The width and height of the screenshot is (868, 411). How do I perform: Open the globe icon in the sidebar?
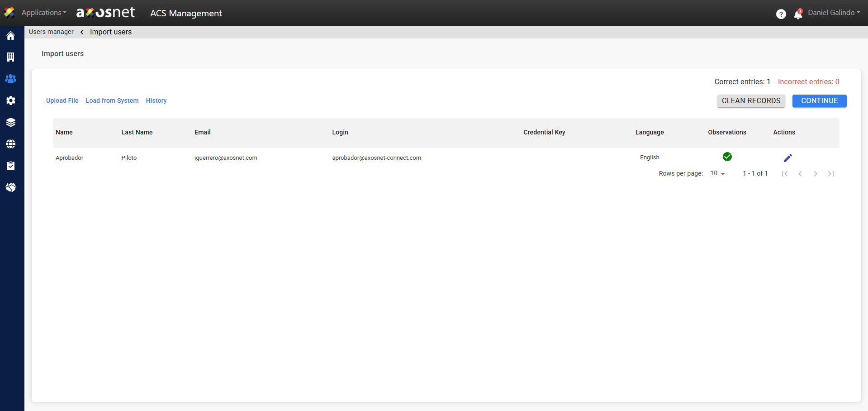[11, 144]
